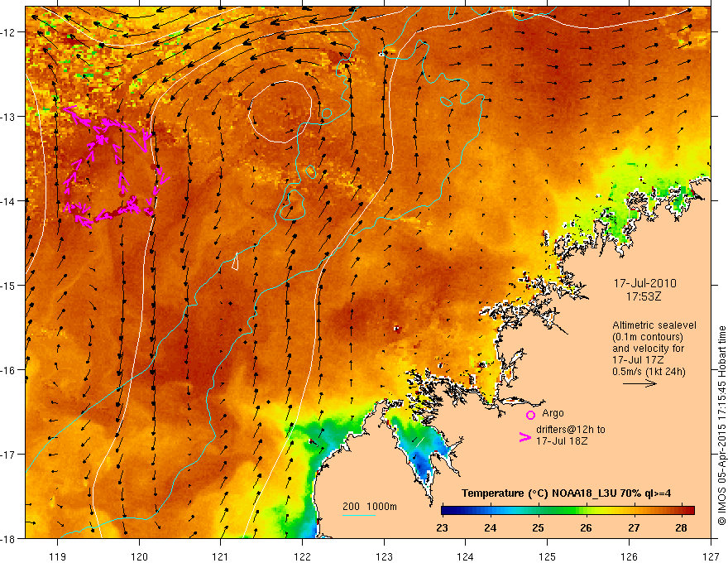Click the '28' color bar tick label
This screenshot has width=728, height=563.
pyautogui.click(x=681, y=527)
